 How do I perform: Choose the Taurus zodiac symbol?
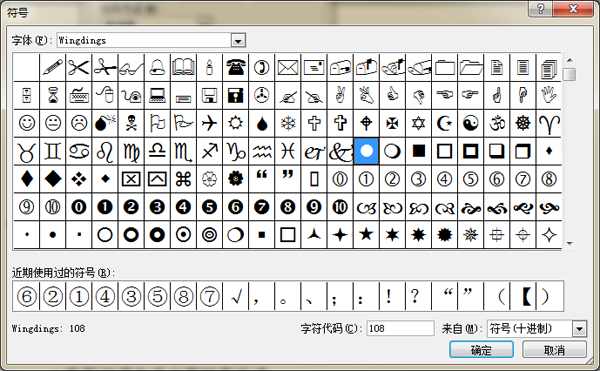[27, 151]
